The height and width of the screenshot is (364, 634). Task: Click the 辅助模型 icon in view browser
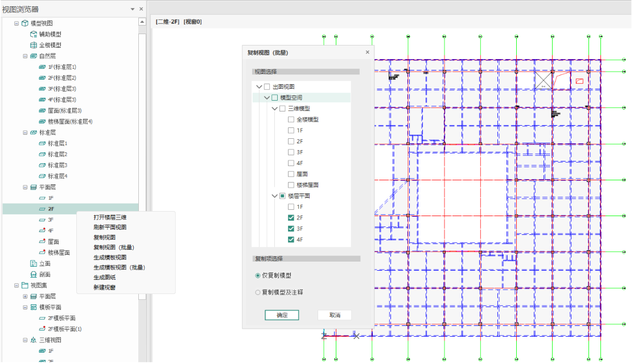click(x=33, y=34)
